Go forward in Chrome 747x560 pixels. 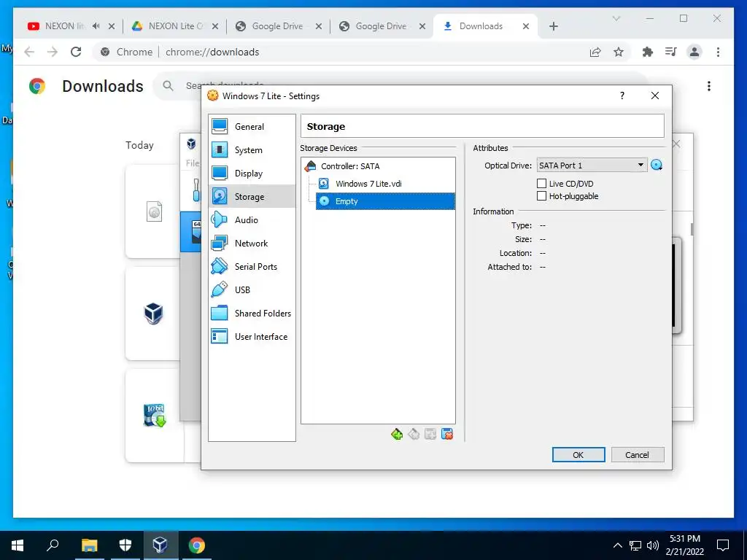coord(53,52)
